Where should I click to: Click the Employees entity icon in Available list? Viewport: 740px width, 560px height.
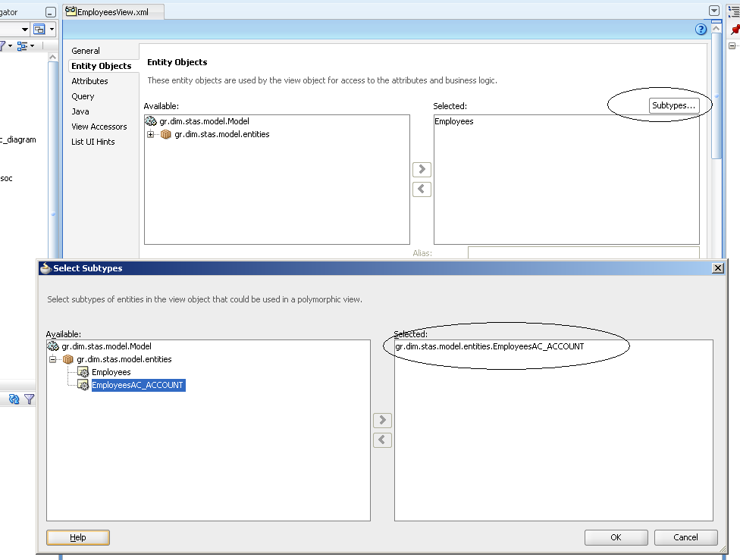[82, 371]
